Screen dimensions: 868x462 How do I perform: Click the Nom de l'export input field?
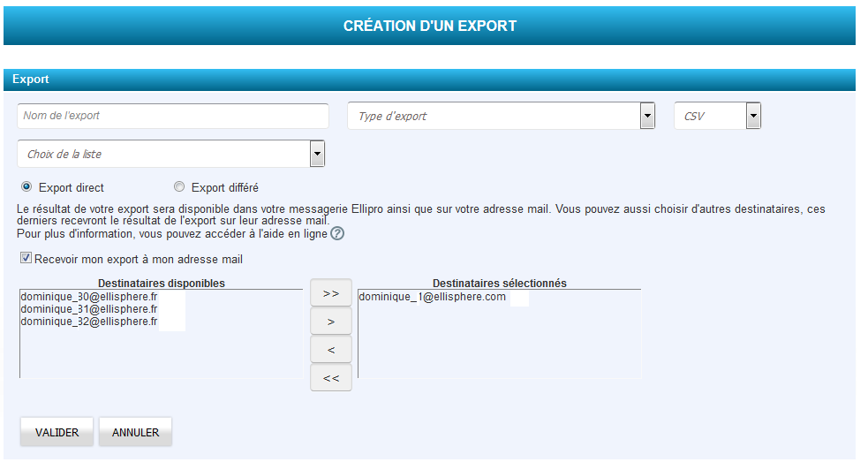point(172,116)
